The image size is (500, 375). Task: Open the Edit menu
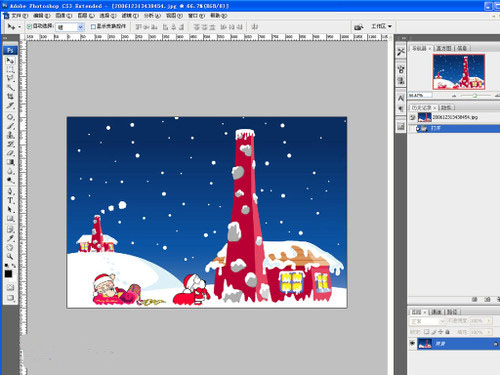[x=41, y=16]
